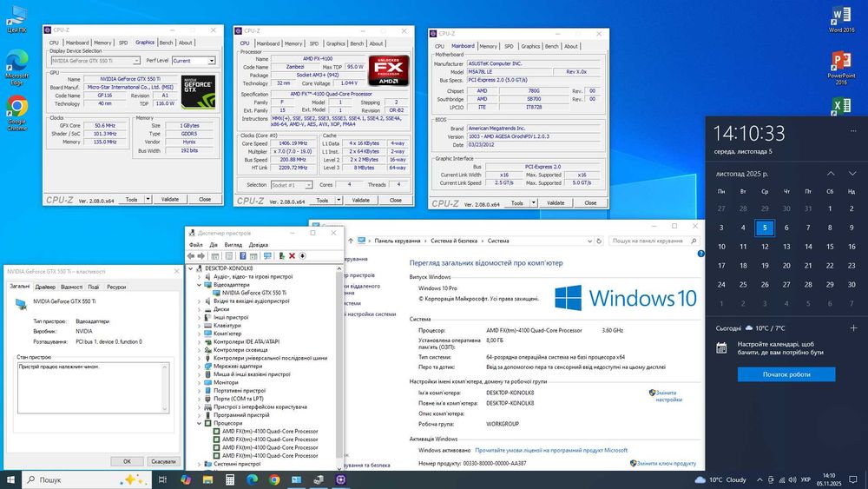Click the disable device down-arrow icon
868x489 pixels.
[302, 256]
